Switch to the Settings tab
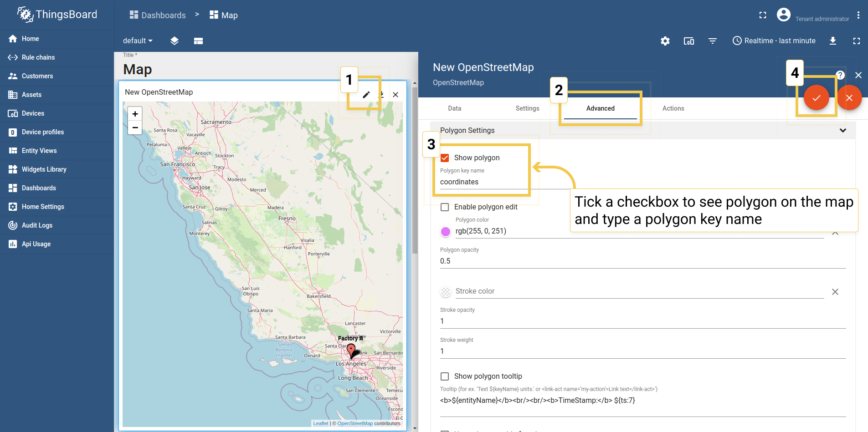868x432 pixels. pyautogui.click(x=528, y=108)
